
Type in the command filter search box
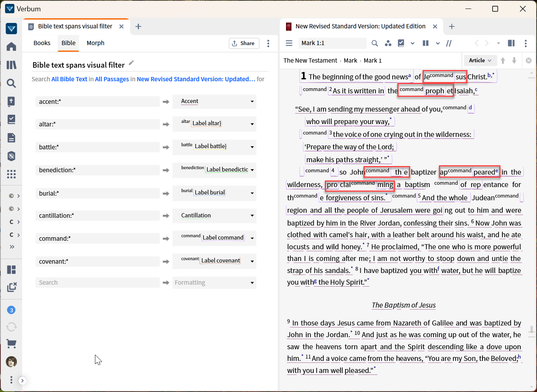(x=97, y=238)
